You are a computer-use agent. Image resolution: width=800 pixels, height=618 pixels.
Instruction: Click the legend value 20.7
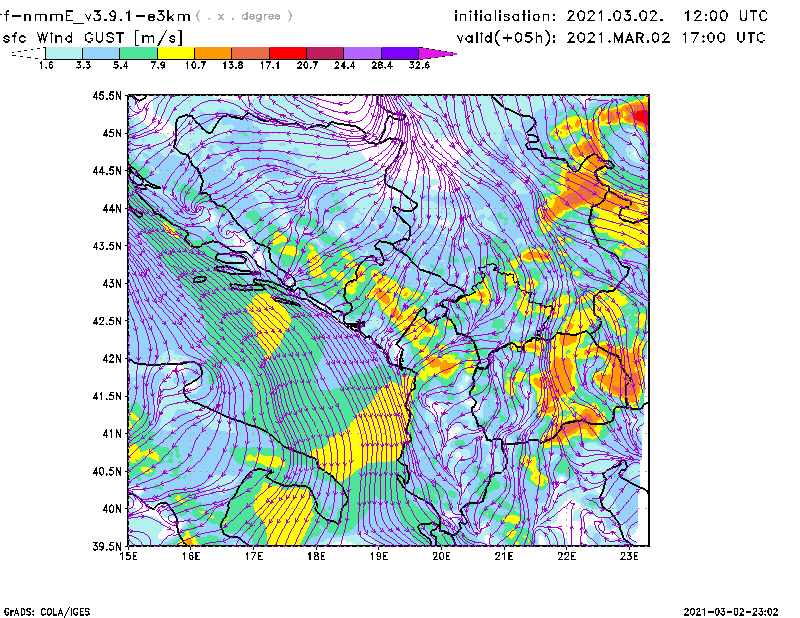(x=307, y=65)
